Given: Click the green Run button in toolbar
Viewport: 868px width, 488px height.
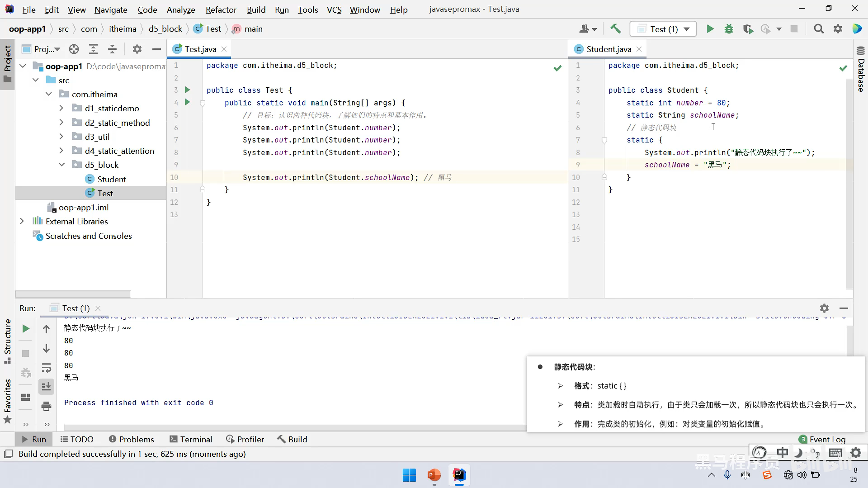Looking at the screenshot, I should pyautogui.click(x=710, y=29).
